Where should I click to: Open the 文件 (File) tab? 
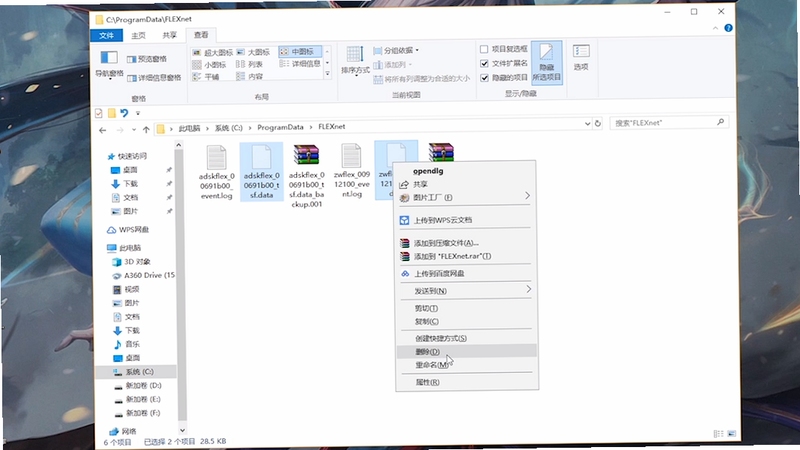106,35
